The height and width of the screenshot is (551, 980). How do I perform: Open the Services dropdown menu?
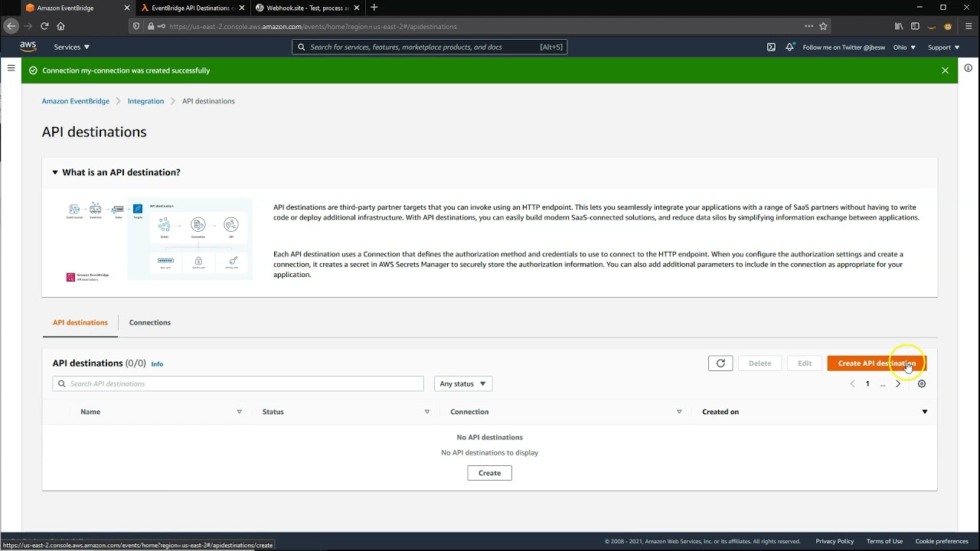pyautogui.click(x=71, y=47)
